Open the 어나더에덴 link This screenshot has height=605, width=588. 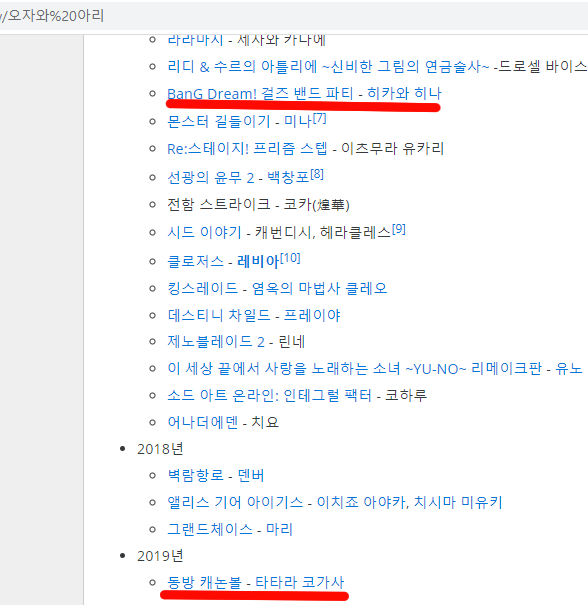pos(202,423)
